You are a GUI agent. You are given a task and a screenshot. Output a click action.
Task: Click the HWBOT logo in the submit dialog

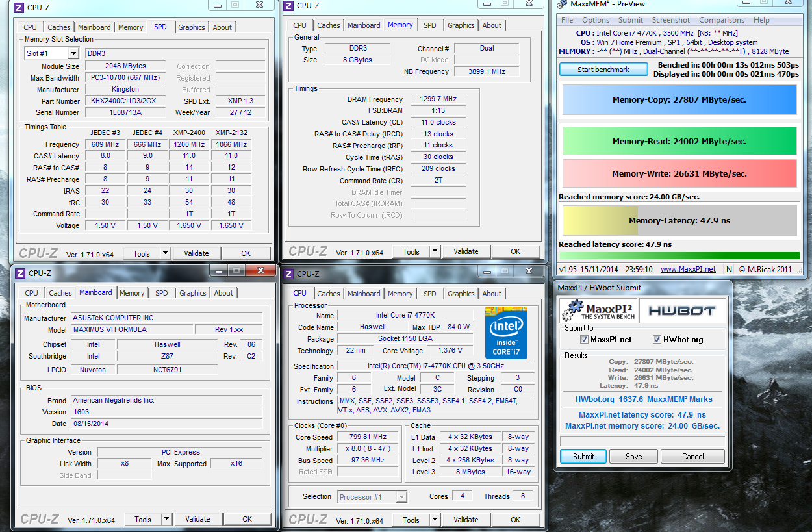pos(682,310)
